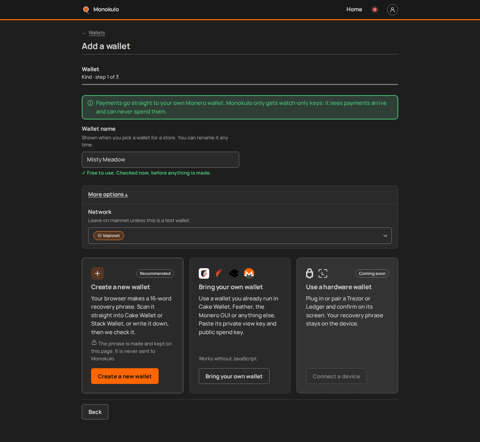Click the Bring your own wallet button

point(234,376)
